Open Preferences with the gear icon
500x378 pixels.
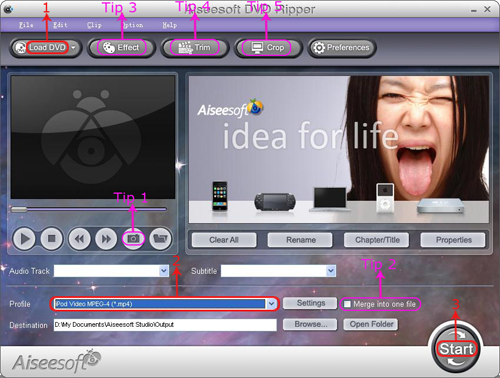click(342, 48)
